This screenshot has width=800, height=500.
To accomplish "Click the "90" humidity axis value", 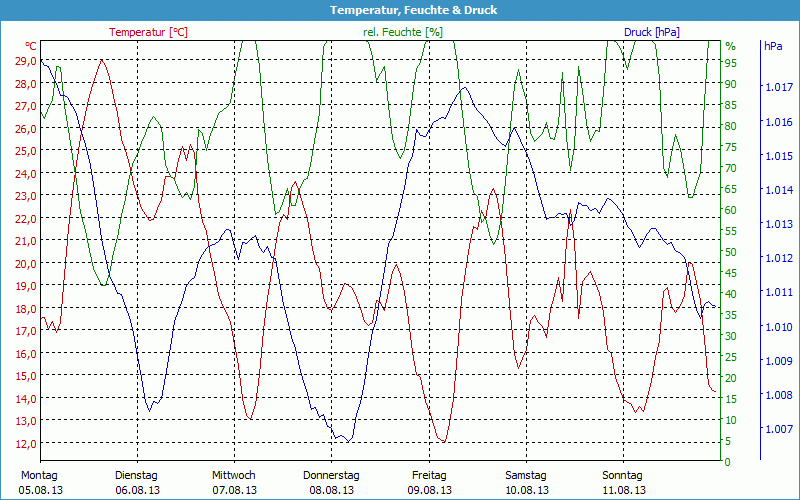I will coord(731,84).
